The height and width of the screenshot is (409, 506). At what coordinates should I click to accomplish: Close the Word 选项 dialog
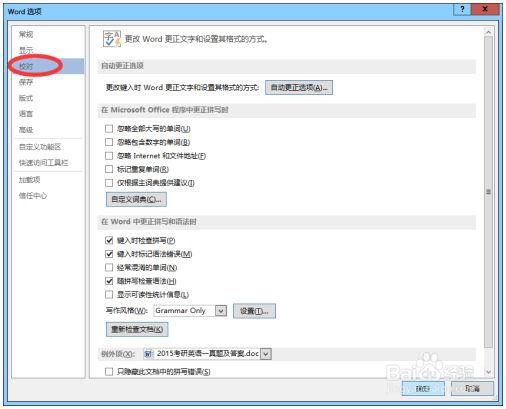tap(485, 9)
